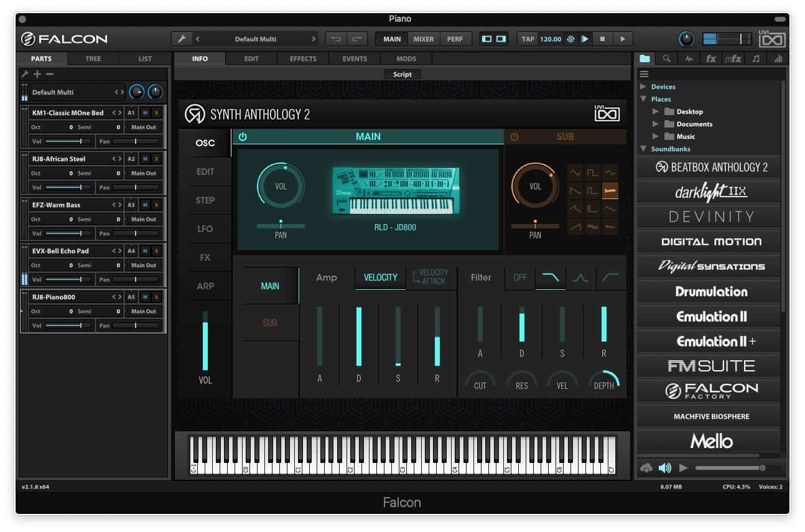This screenshot has height=532, width=805.
Task: Select the highlighted orange SUB waveform icon
Action: (610, 190)
